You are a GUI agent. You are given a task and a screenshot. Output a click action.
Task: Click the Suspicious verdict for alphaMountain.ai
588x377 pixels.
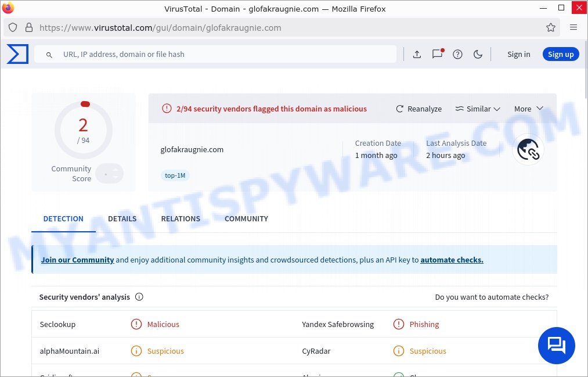point(165,351)
